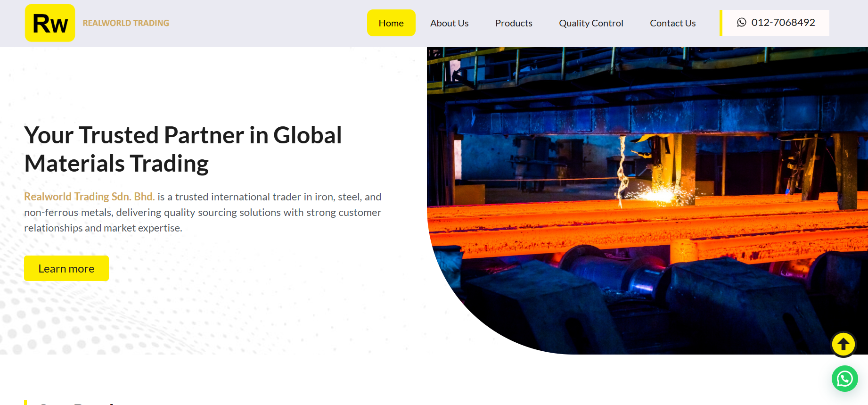Click the REALWORLD TRADING brand name
The height and width of the screenshot is (405, 868).
[126, 23]
